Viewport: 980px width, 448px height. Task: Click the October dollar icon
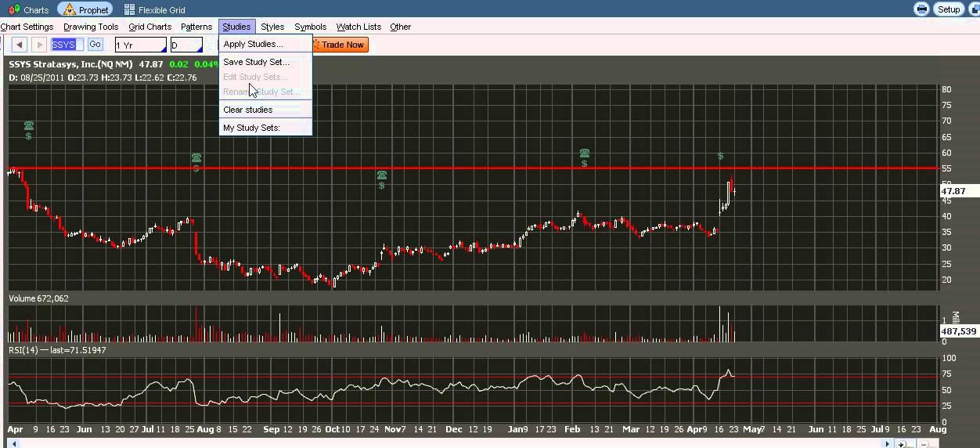point(382,186)
